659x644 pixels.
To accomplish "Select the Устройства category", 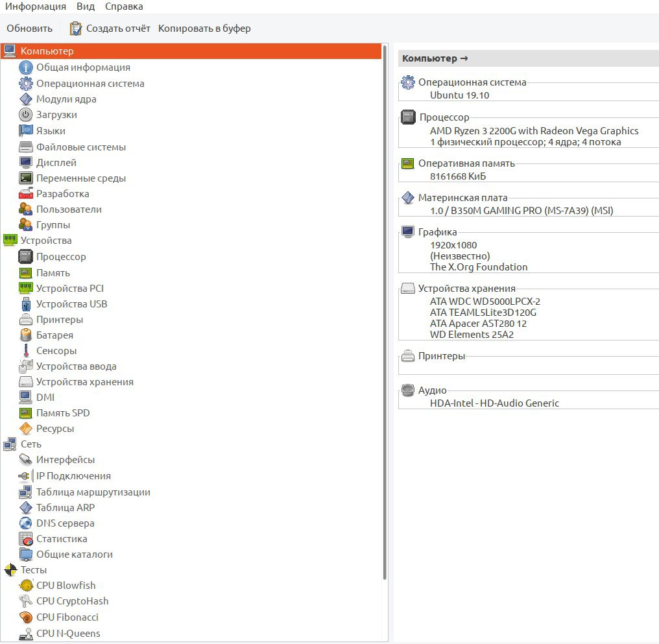I will (x=46, y=241).
